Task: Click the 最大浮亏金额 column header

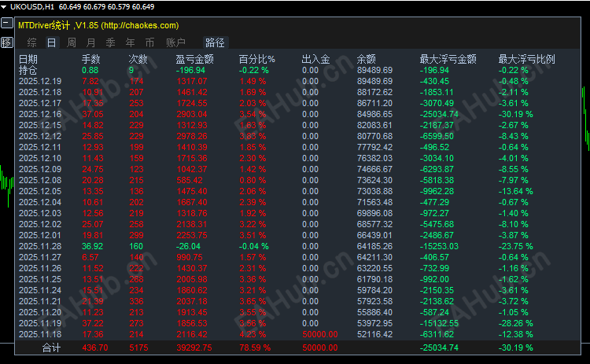Action: [x=448, y=59]
